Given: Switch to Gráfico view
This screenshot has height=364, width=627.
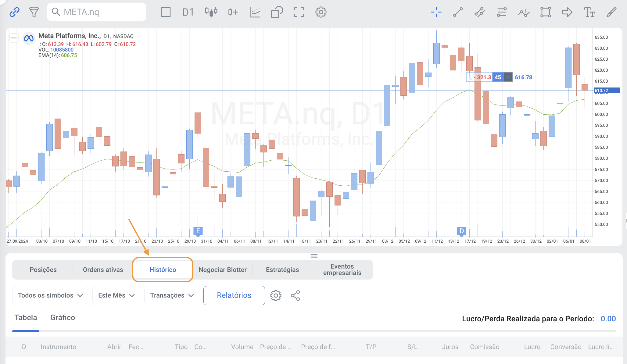Looking at the screenshot, I should 63,318.
